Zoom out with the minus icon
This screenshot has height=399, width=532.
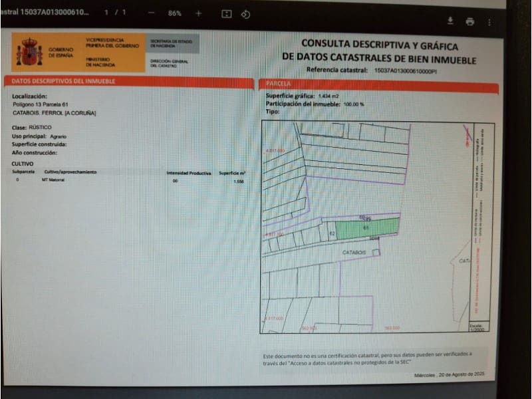click(151, 12)
